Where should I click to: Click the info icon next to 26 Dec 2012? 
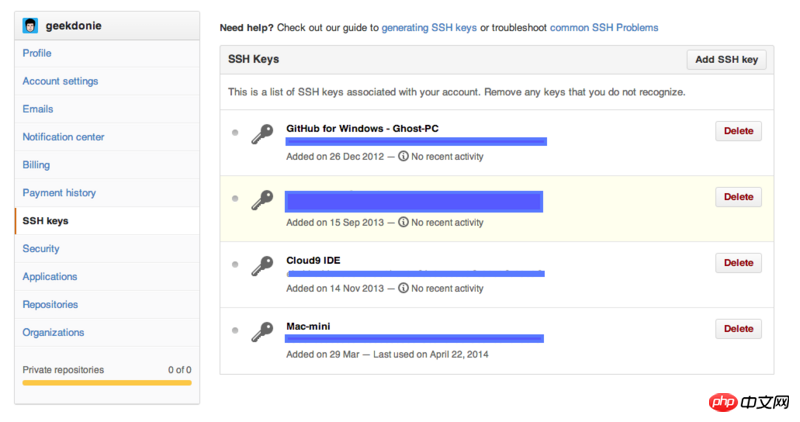tap(403, 156)
